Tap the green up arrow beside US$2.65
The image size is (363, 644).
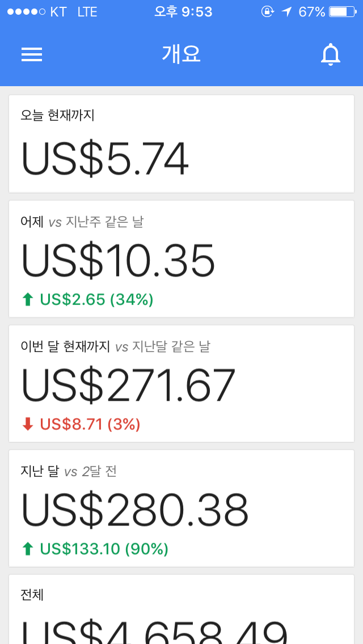28,299
